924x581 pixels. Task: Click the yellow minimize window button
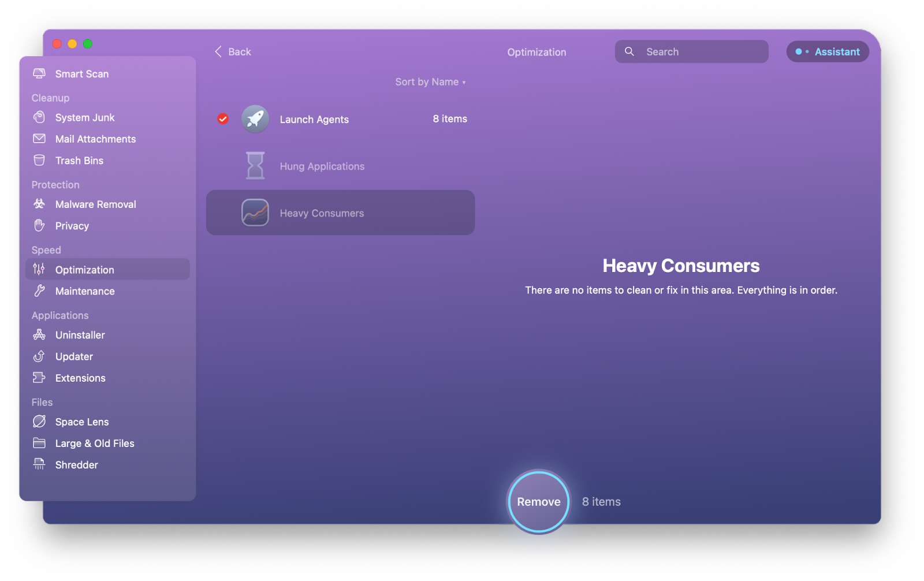click(x=72, y=44)
